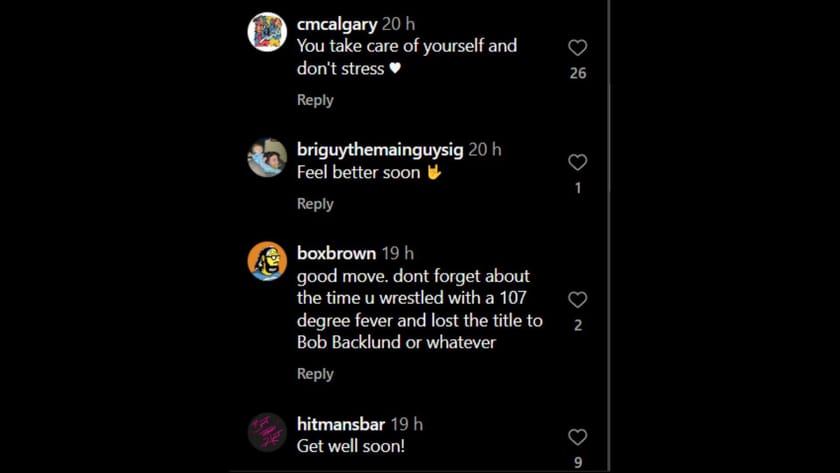Like cmcalgary's comment with the heart
The height and width of the screenshot is (473, 840).
coord(577,48)
